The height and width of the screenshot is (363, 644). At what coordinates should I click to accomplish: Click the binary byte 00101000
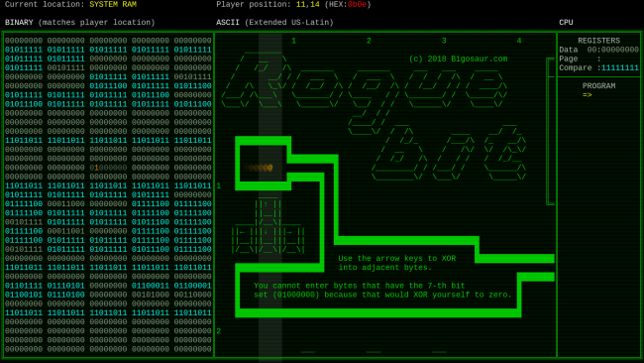click(x=151, y=295)
